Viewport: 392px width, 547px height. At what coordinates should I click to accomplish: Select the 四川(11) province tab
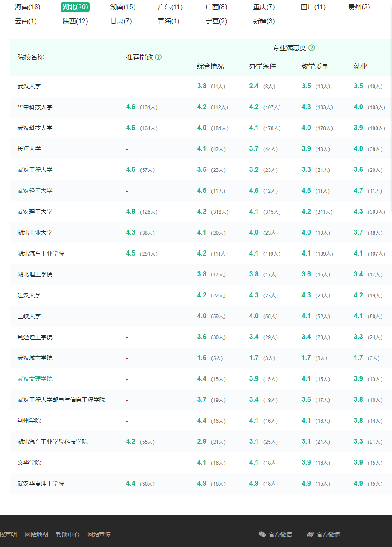[x=313, y=7]
